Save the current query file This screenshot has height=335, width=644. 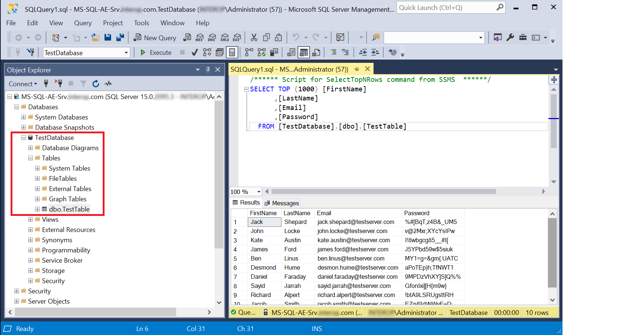coord(108,37)
